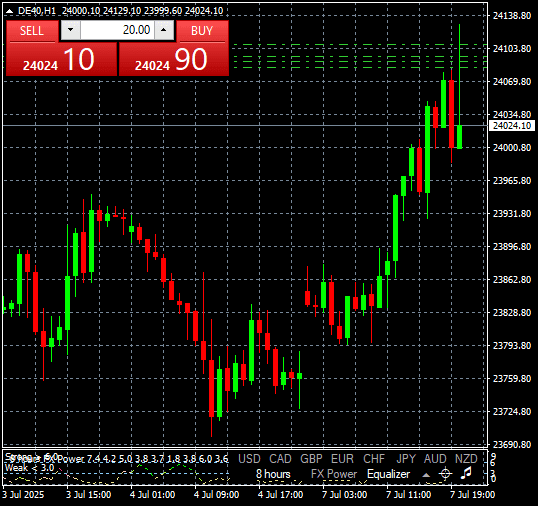Click the red SELL button
Image resolution: width=538 pixels, height=506 pixels.
tap(32, 31)
